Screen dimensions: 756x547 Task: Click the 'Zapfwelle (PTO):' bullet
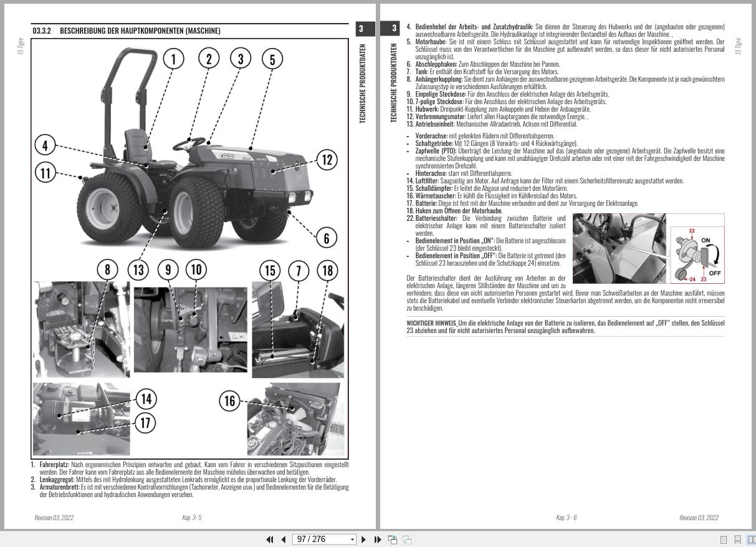[565, 158]
